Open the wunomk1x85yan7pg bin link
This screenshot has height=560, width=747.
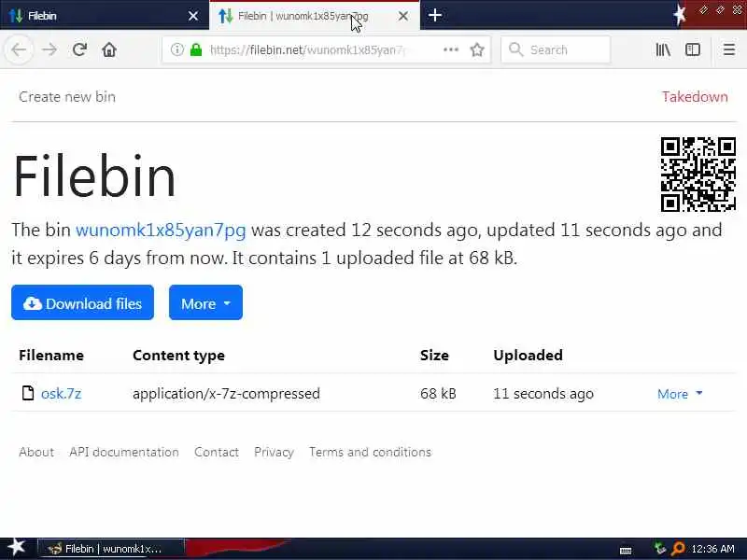click(x=161, y=230)
